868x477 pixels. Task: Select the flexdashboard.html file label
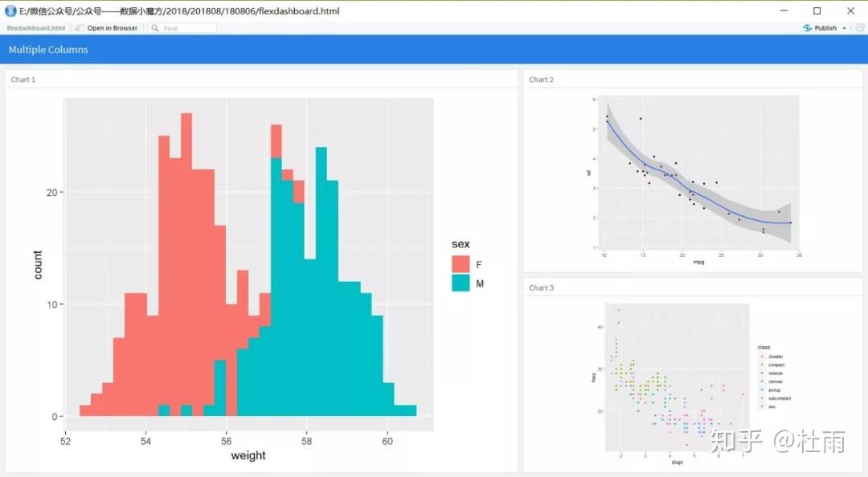pyautogui.click(x=36, y=28)
